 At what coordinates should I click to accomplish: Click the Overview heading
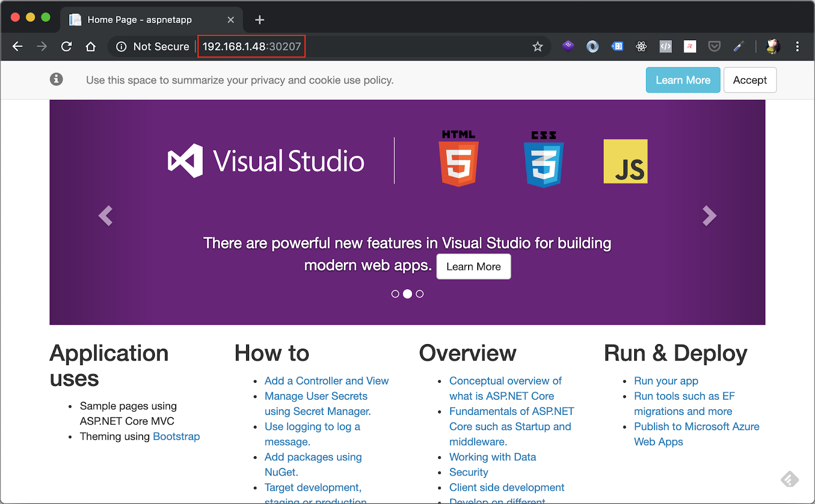(x=468, y=353)
